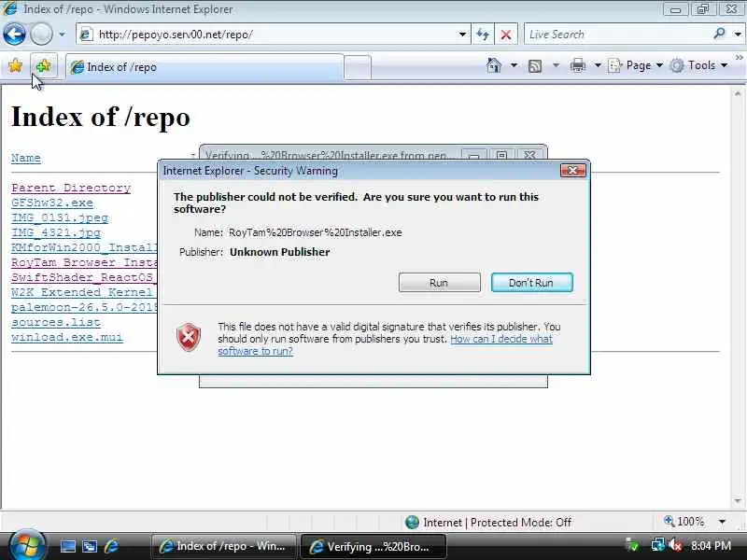Click the Home page icon

(494, 65)
